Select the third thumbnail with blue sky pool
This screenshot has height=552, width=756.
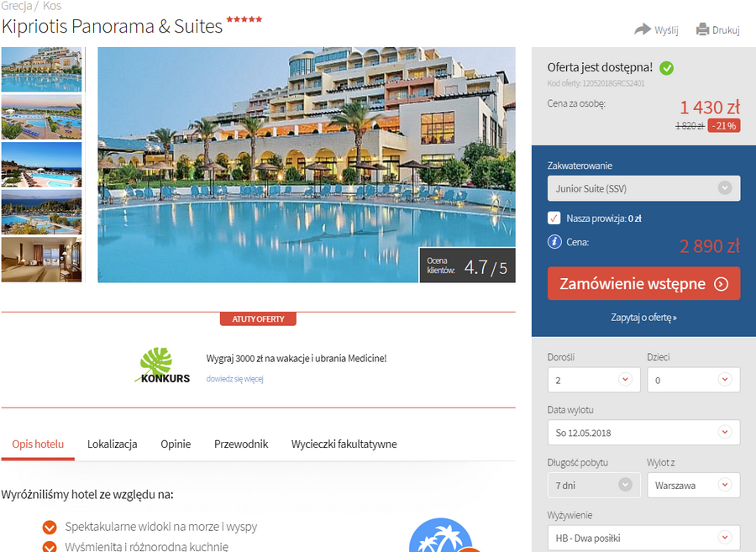coord(41,165)
